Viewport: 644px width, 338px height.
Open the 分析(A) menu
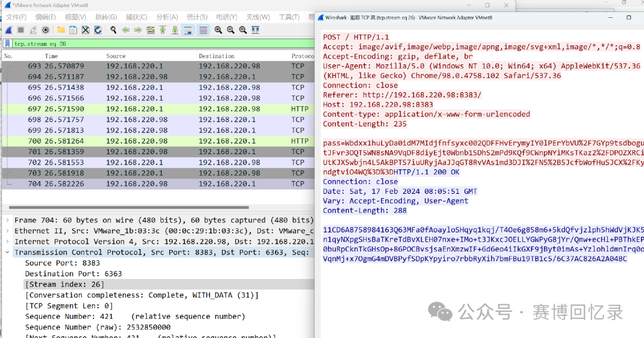click(x=167, y=17)
